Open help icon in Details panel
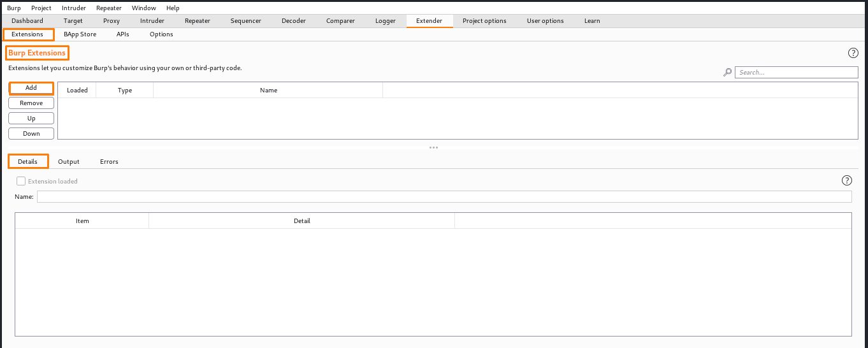This screenshot has height=348, width=868. pos(847,180)
